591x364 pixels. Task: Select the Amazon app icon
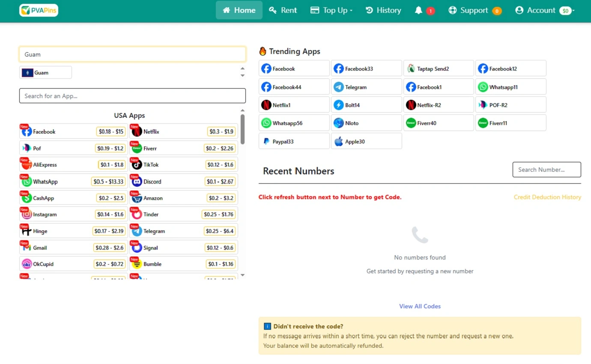coord(137,198)
